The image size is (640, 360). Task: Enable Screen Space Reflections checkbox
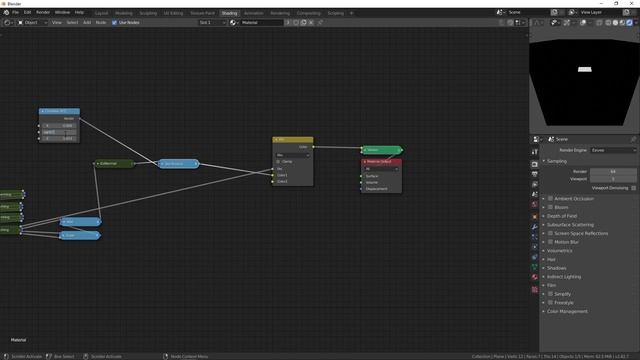[x=550, y=233]
